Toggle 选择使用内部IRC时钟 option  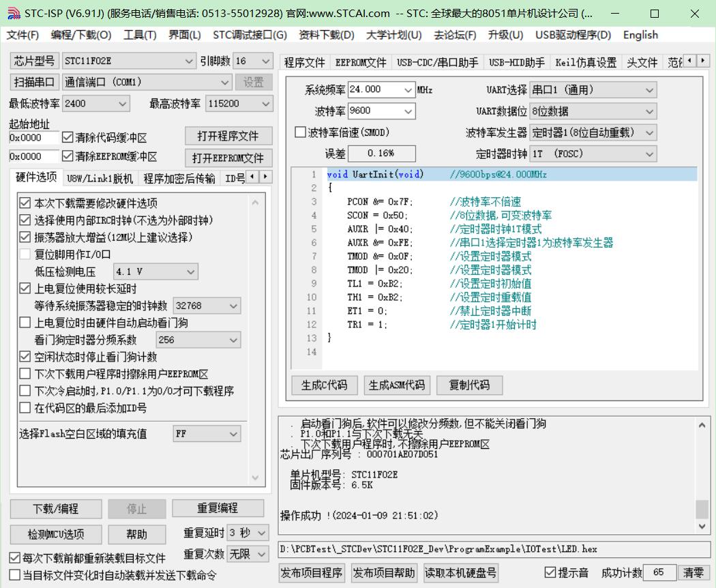(x=25, y=220)
